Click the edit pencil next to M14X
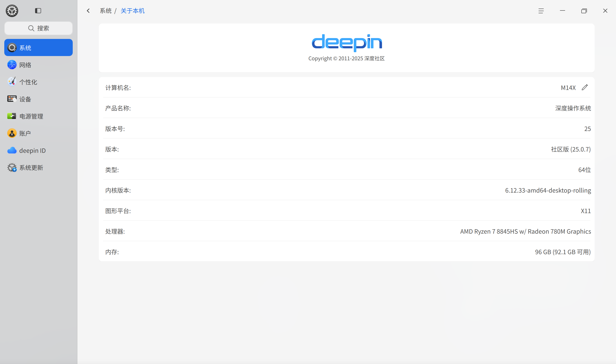Screen dimensions: 616x364 coord(585,87)
